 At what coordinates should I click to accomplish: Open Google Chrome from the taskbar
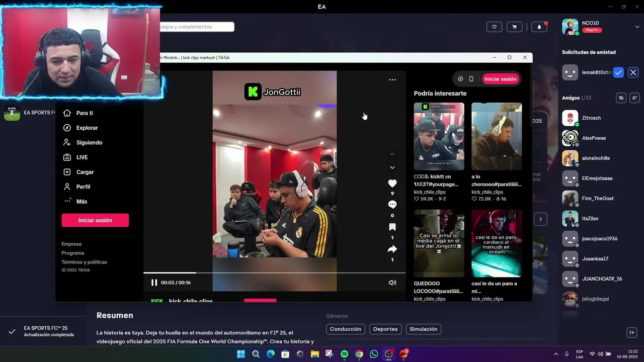point(359,354)
